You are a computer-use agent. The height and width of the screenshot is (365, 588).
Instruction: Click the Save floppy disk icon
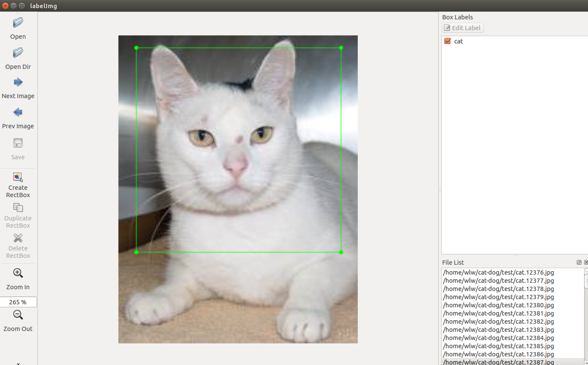[18, 143]
